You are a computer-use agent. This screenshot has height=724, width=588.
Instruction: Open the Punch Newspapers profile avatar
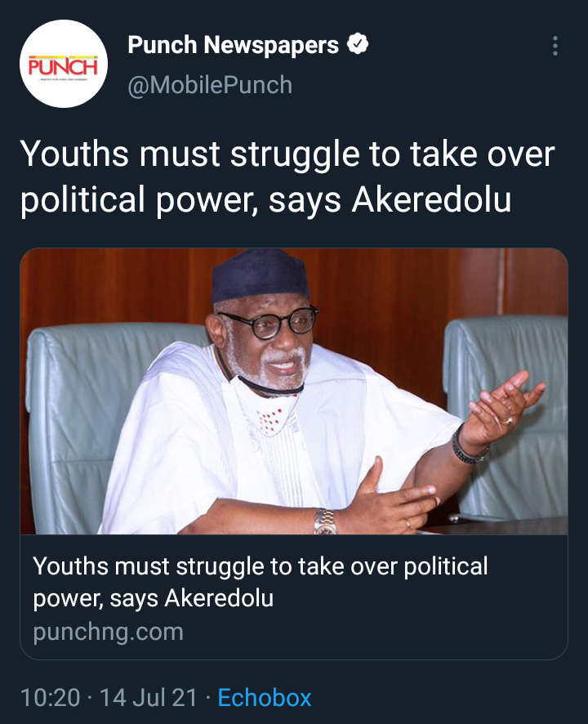[x=63, y=64]
